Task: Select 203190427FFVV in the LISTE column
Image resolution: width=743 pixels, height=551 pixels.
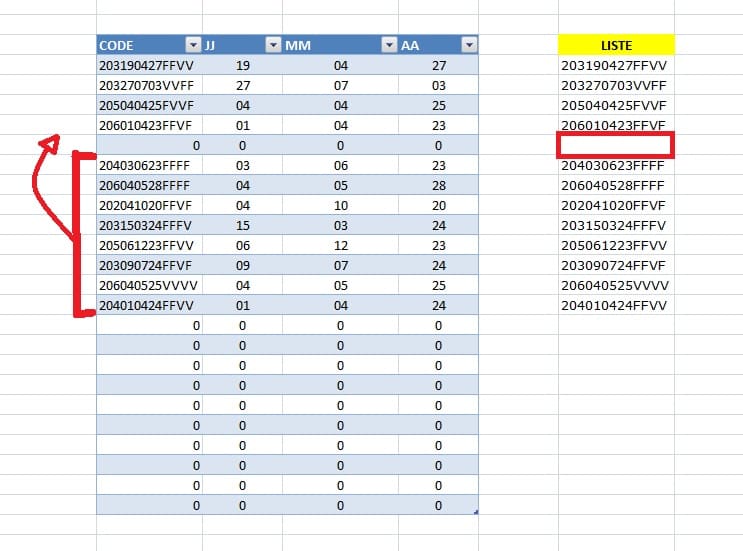Action: click(614, 65)
